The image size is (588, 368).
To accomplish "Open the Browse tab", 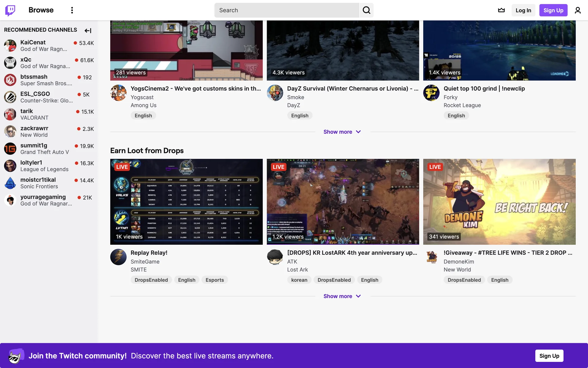I will pyautogui.click(x=41, y=10).
